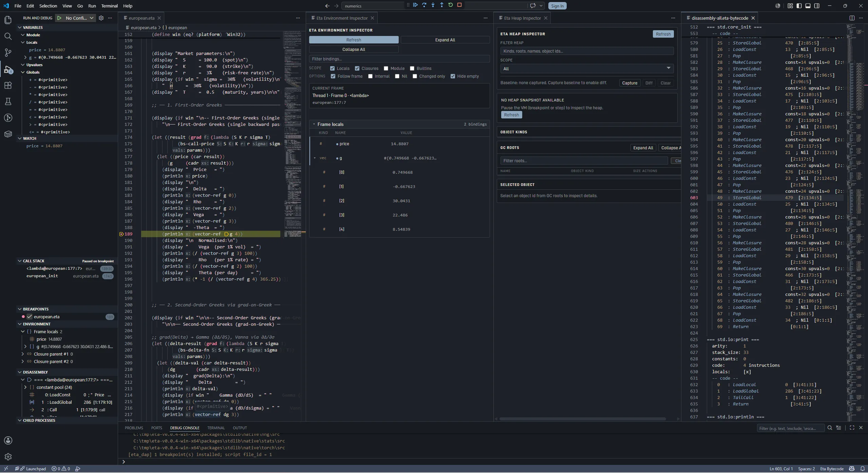This screenshot has width=868, height=473.
Task: Expand Closure parent #1 in Environment
Action: pyautogui.click(x=23, y=354)
